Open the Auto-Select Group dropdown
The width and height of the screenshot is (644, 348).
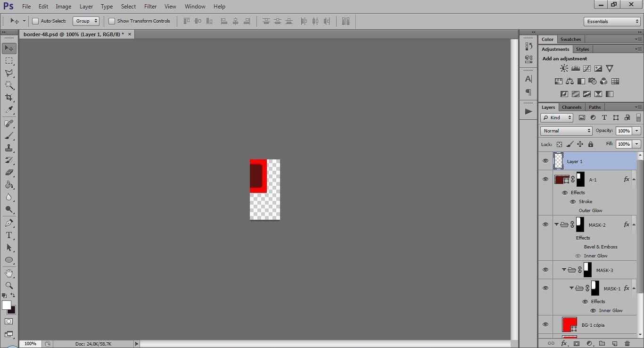tap(86, 21)
